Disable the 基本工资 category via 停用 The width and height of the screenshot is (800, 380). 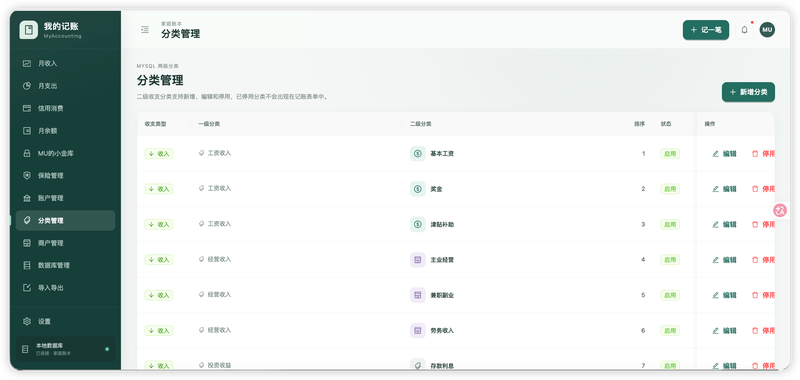pyautogui.click(x=763, y=154)
